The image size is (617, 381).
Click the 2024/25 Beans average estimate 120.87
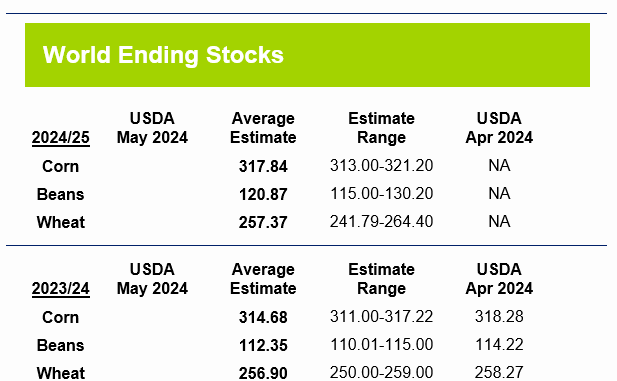coord(263,194)
